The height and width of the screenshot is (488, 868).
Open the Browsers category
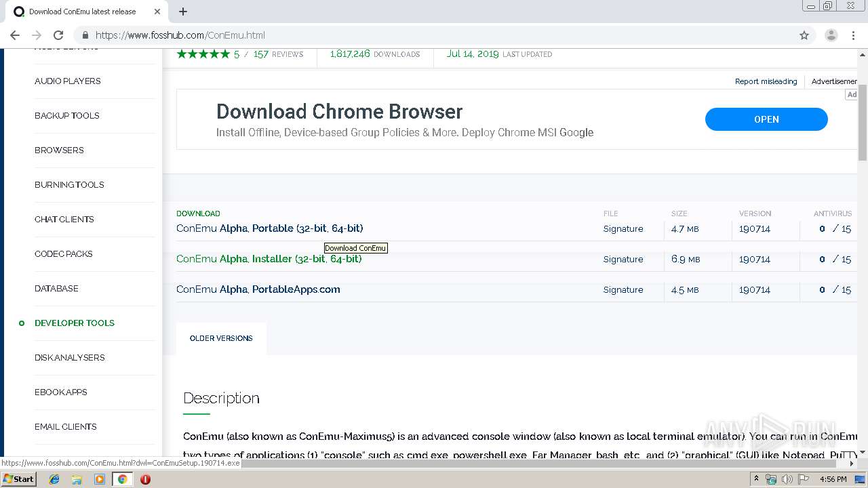coord(59,150)
